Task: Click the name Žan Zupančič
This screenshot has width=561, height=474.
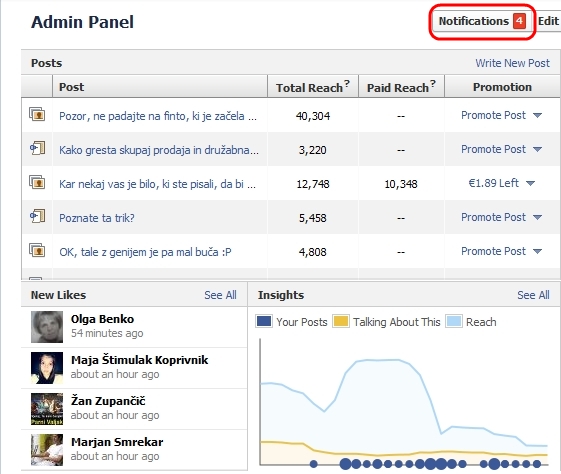Action: coord(108,401)
